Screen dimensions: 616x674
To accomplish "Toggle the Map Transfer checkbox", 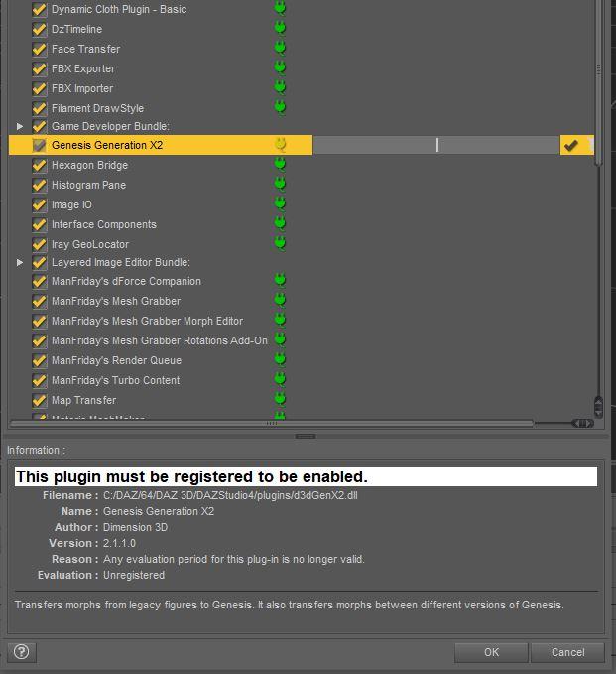I will pyautogui.click(x=39, y=400).
